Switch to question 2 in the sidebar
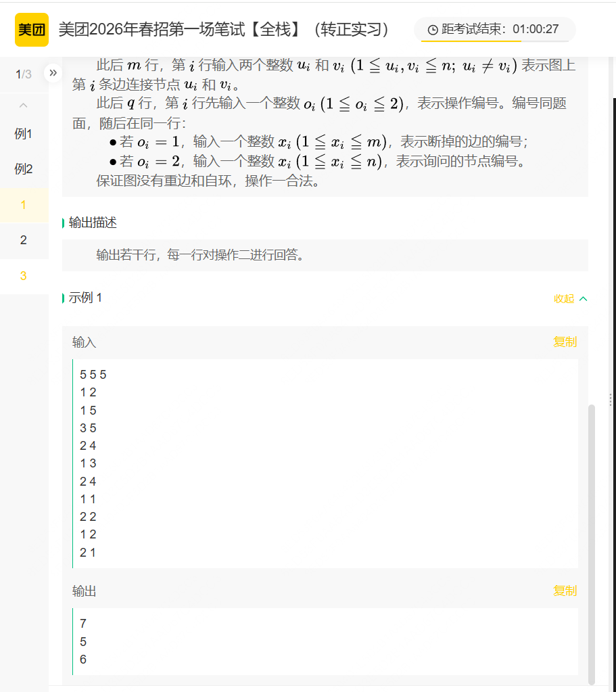Image resolution: width=616 pixels, height=692 pixels. (24, 239)
